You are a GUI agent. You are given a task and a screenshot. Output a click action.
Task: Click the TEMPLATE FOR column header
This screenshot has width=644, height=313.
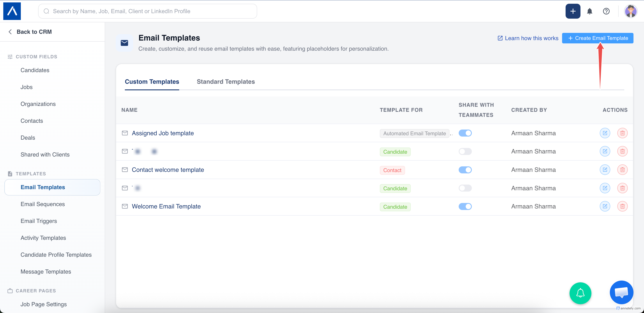click(x=401, y=110)
